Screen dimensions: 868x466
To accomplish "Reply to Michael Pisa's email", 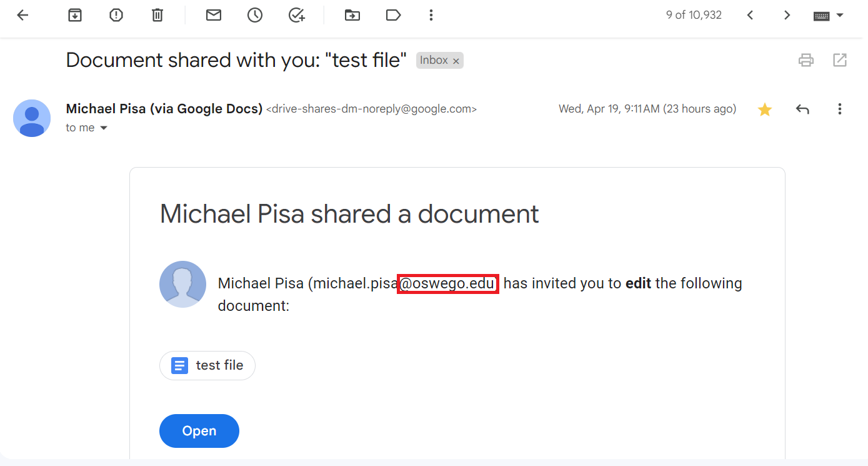I will (802, 109).
